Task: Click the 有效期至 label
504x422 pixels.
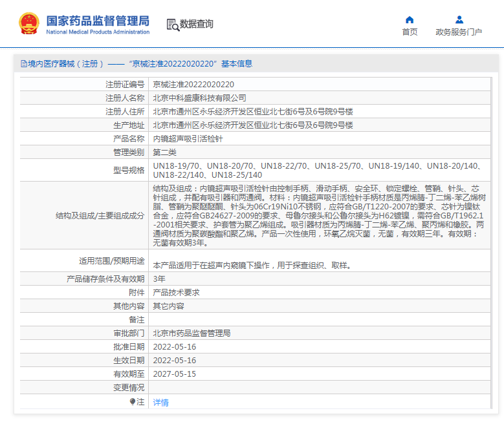Action: pyautogui.click(x=129, y=374)
